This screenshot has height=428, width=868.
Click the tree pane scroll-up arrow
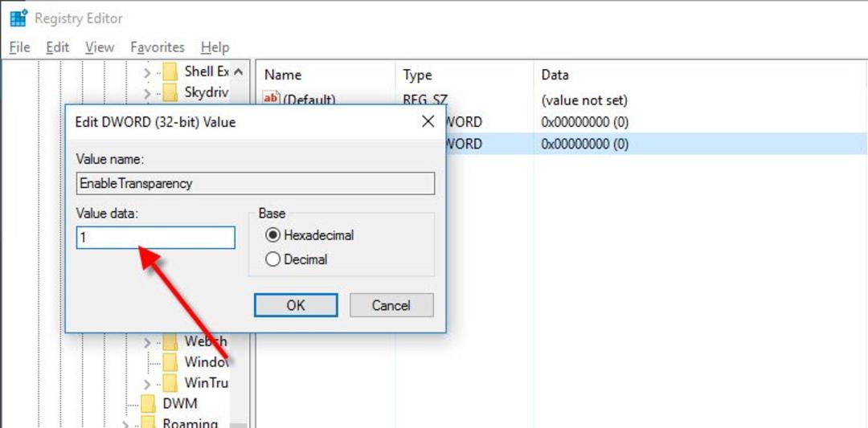[238, 71]
